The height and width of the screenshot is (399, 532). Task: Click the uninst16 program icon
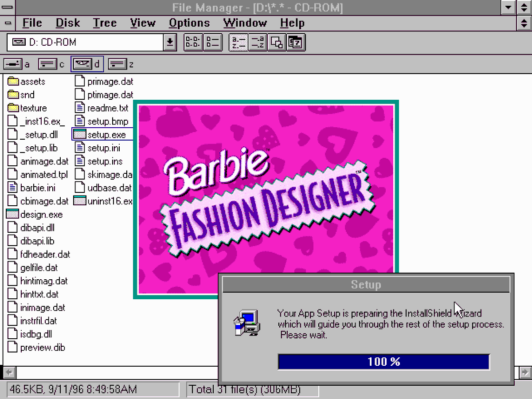80,201
